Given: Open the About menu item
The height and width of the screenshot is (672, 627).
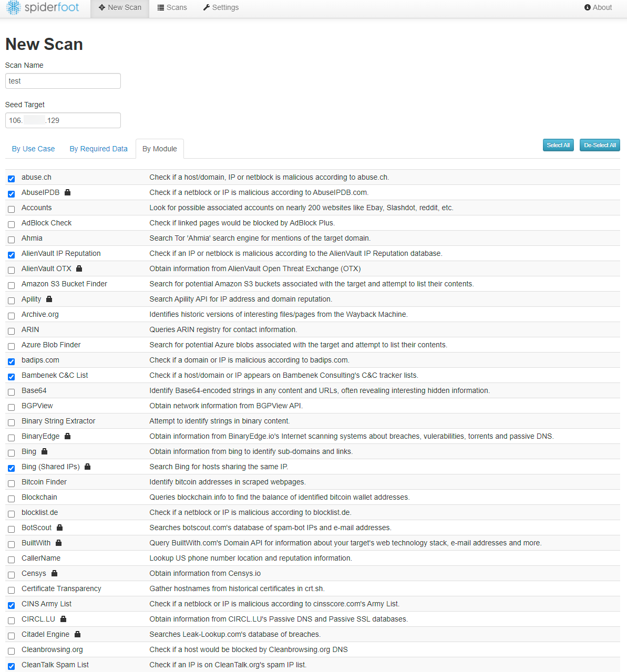Looking at the screenshot, I should pos(598,7).
